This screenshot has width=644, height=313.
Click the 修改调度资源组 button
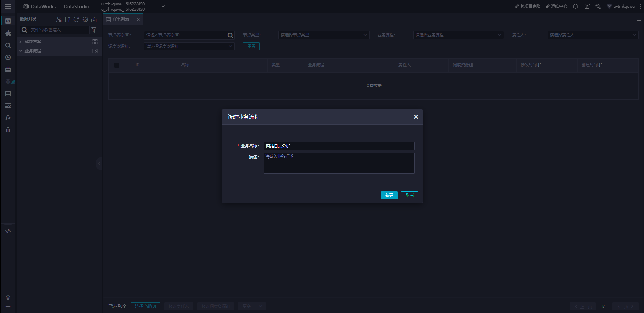[216, 306]
